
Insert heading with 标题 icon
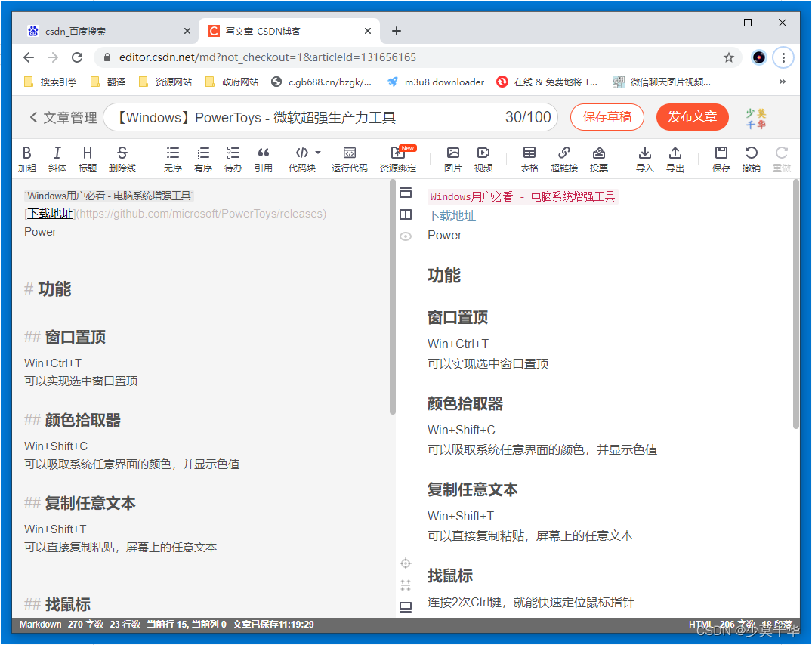88,159
